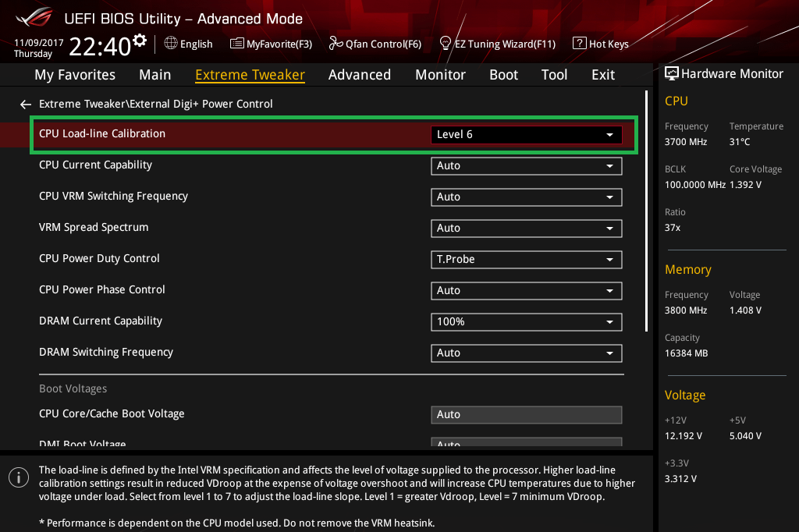This screenshot has height=532, width=799.
Task: Expand the DRAM Current Capability dropdown
Action: 527,322
